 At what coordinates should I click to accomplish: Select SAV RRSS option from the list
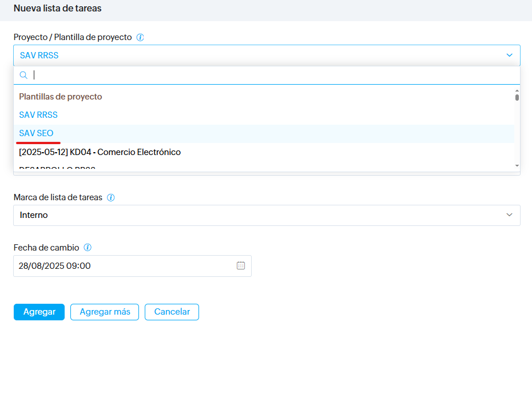(x=38, y=115)
